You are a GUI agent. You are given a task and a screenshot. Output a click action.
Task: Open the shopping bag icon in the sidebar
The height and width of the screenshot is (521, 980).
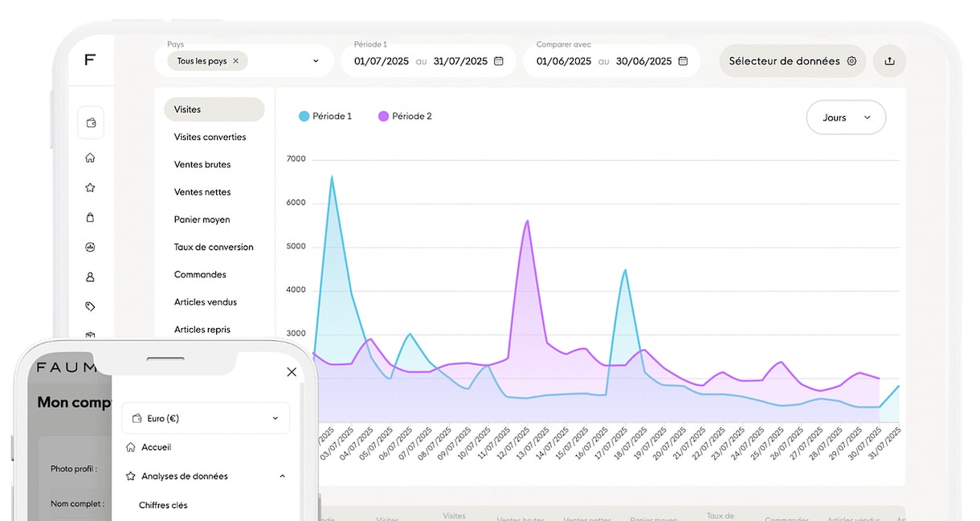coord(90,217)
